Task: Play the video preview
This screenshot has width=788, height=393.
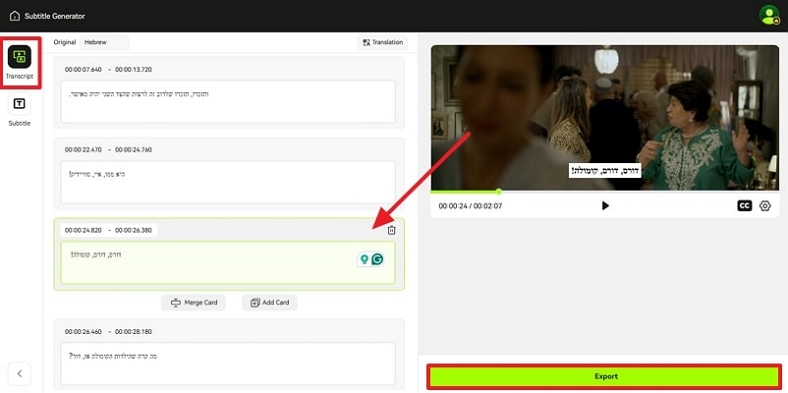Action: [605, 206]
